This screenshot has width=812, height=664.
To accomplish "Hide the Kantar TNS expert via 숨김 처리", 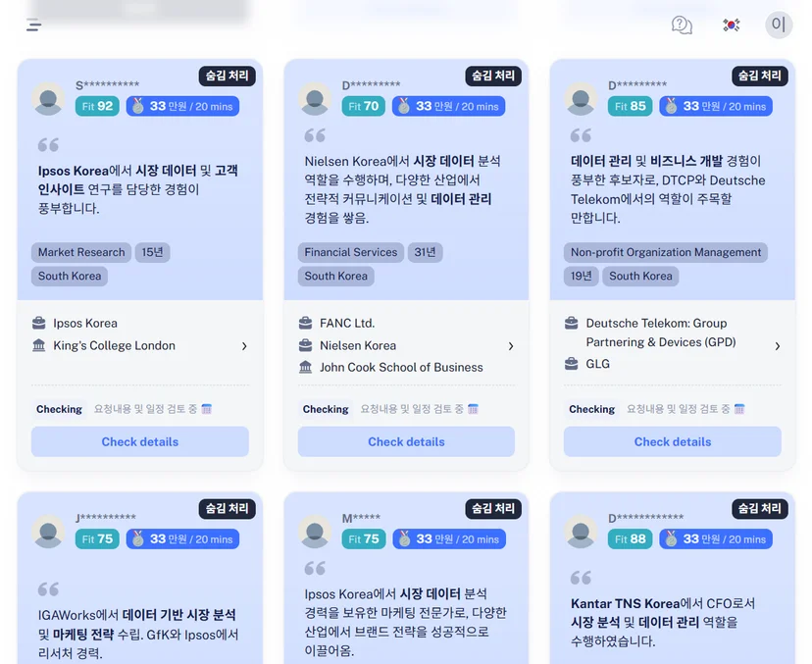I will (x=760, y=509).
